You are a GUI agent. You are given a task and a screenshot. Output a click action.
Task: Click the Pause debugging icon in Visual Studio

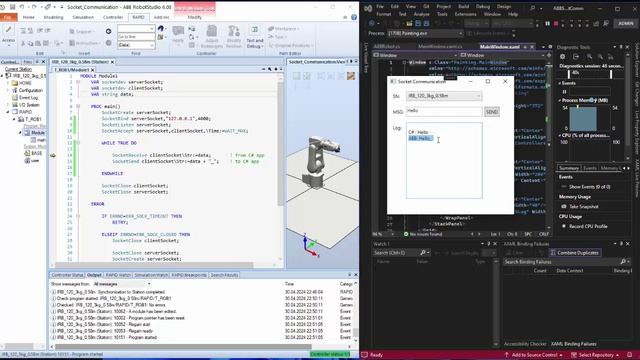(x=547, y=24)
